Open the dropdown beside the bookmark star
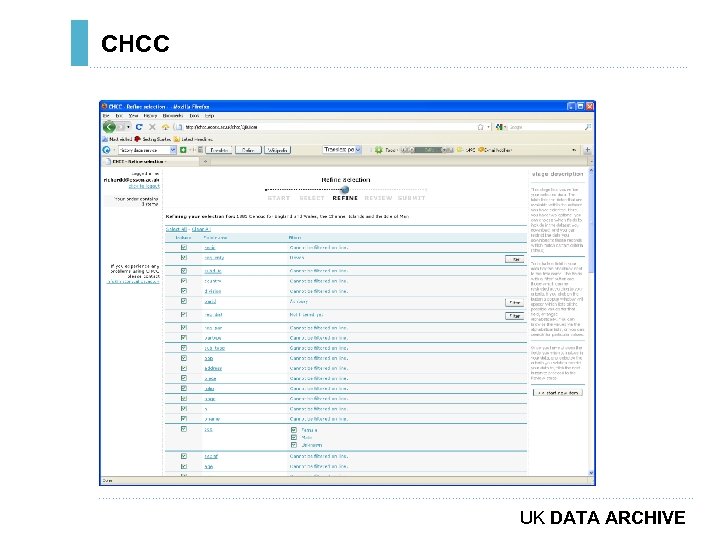 point(489,127)
